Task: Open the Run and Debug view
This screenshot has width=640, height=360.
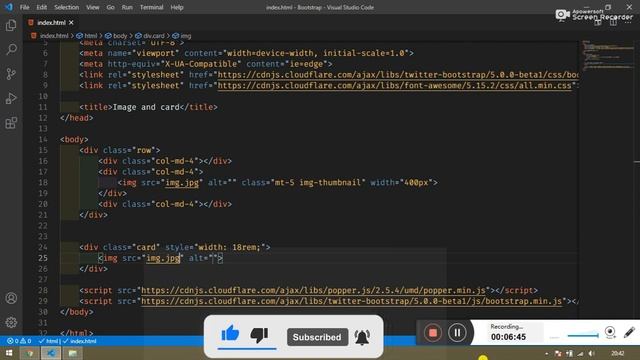Action: point(11,98)
